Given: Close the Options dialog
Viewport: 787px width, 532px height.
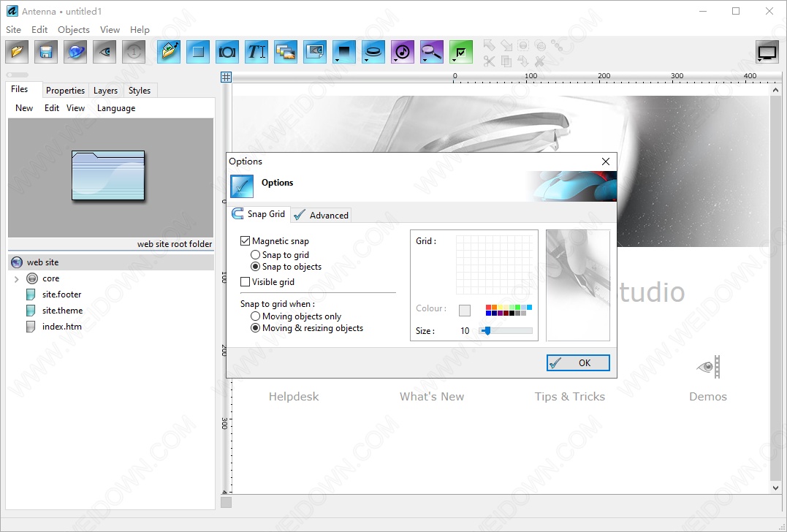Looking at the screenshot, I should pos(606,161).
